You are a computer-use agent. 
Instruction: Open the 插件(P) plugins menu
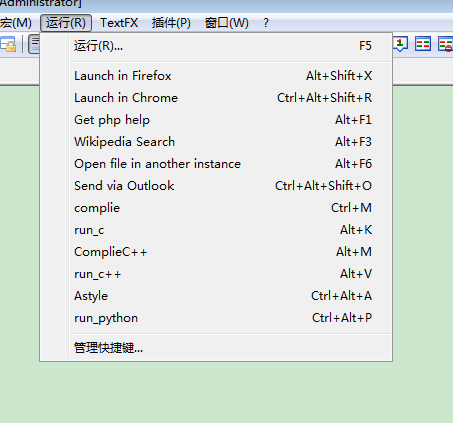pyautogui.click(x=171, y=23)
